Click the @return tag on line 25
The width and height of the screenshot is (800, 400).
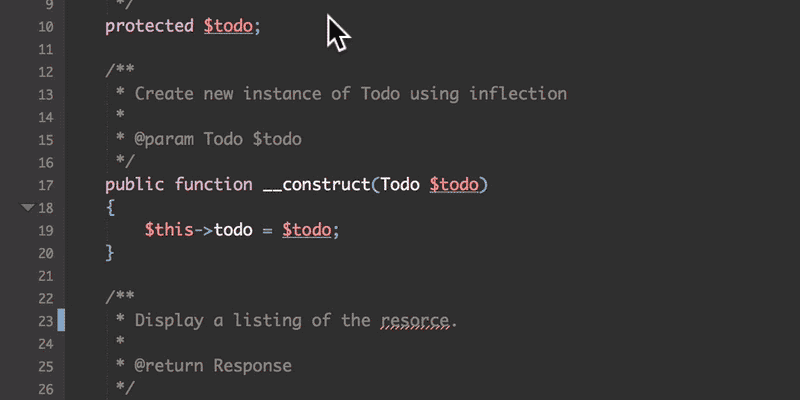[169, 366]
